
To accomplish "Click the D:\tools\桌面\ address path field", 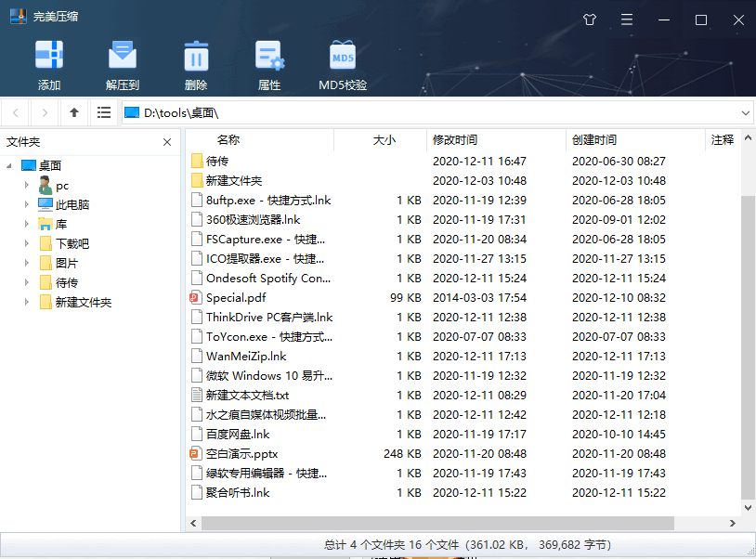I will click(x=437, y=112).
